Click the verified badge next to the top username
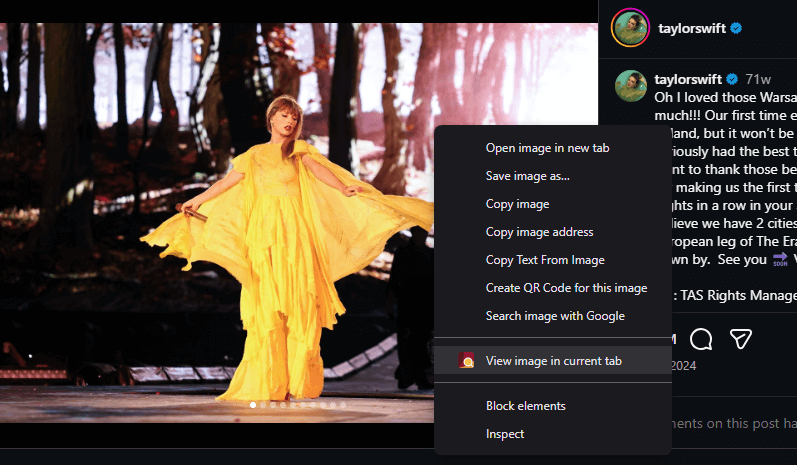The image size is (797, 465). click(x=736, y=28)
